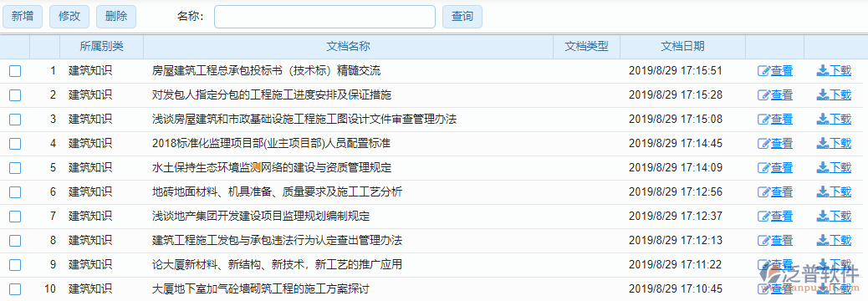
Task: Select document 论大厦新材料、新结构、新技术，新工艺的推广应用
Action: pos(277,265)
